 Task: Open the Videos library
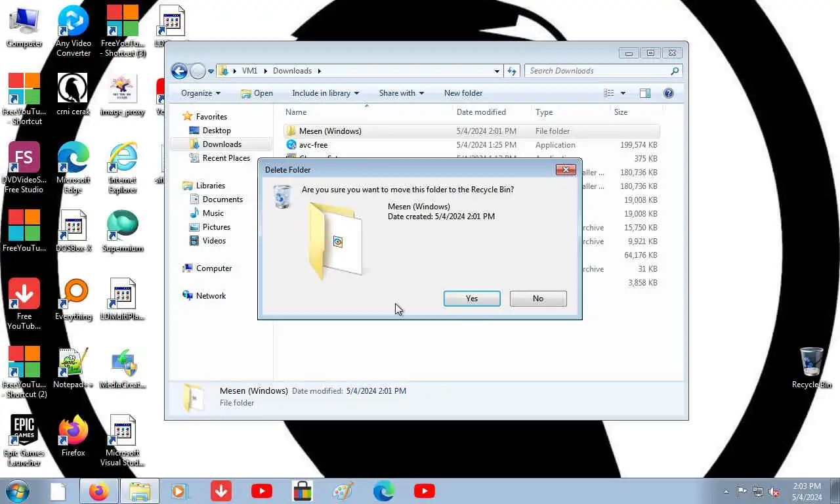tap(214, 241)
